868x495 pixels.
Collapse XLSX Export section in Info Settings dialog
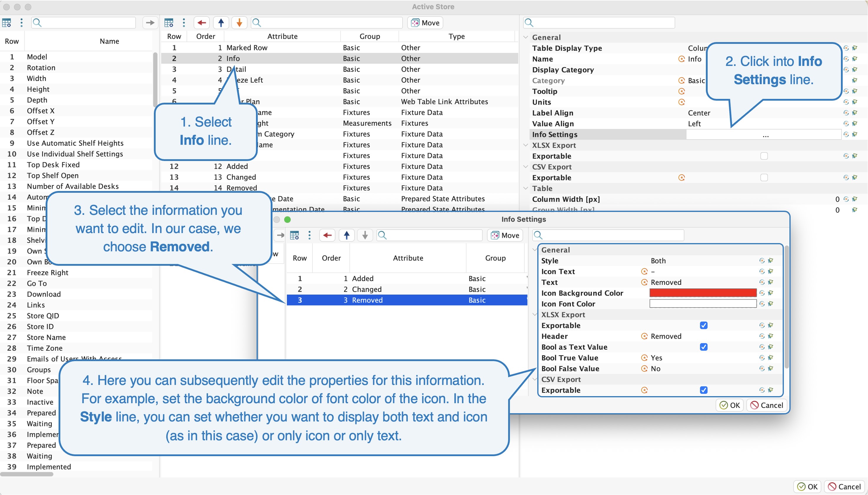point(535,315)
